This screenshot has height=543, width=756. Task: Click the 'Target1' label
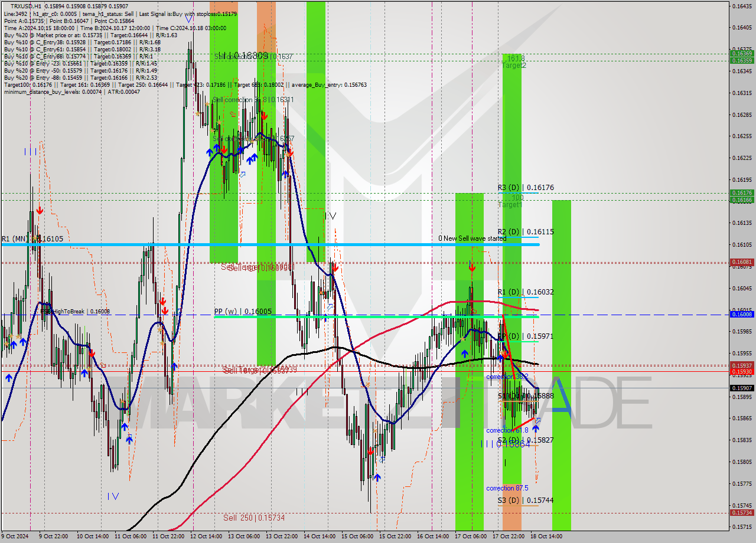pos(510,205)
